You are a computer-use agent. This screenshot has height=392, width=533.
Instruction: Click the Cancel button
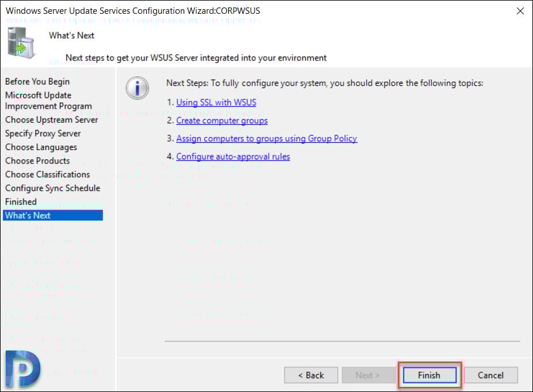(x=491, y=375)
